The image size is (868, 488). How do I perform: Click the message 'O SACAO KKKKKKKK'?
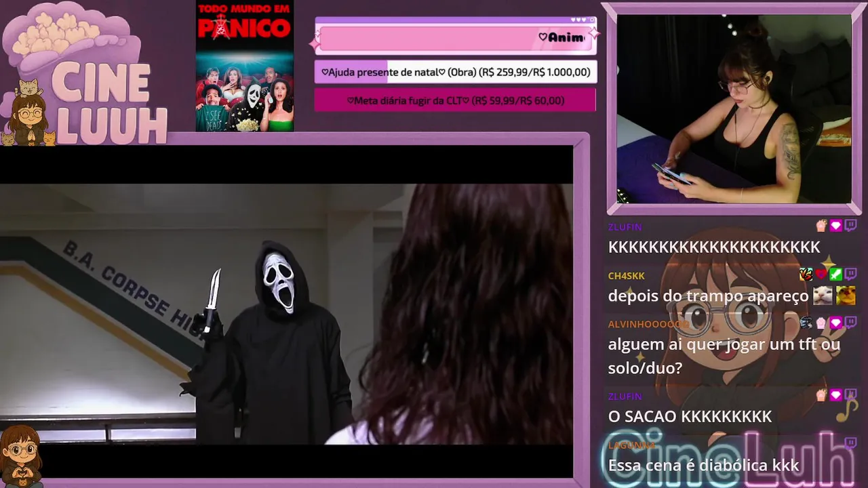tap(690, 416)
